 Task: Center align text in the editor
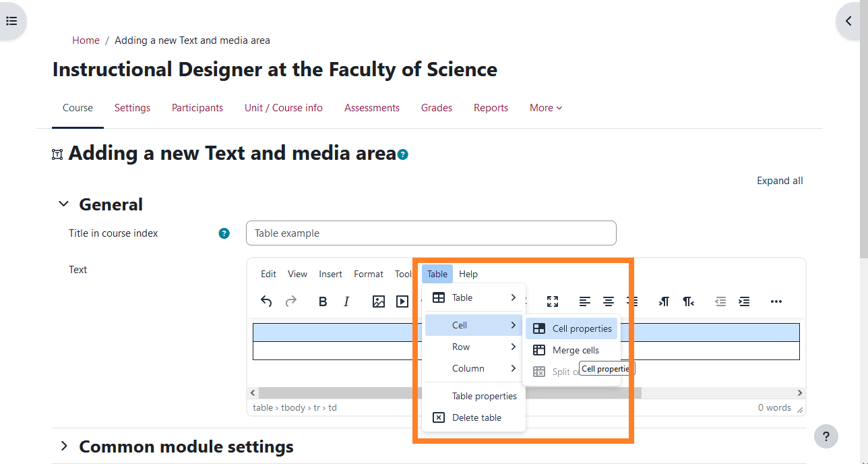pos(609,301)
